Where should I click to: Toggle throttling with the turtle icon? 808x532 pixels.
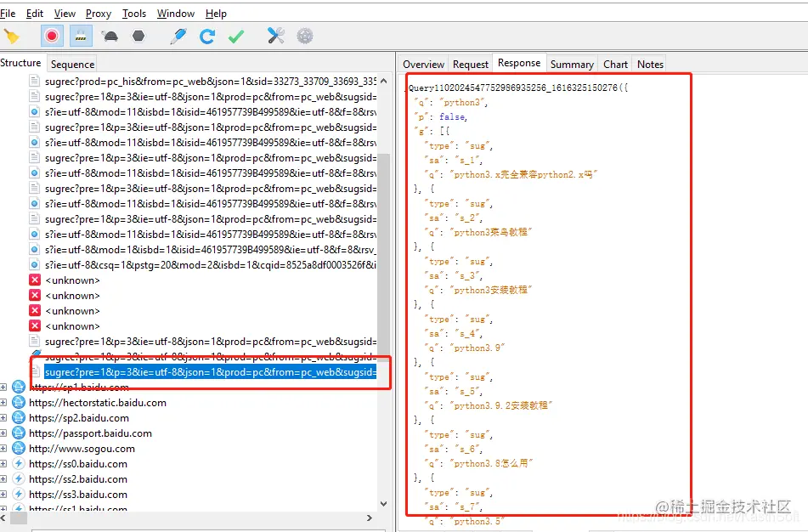[110, 36]
